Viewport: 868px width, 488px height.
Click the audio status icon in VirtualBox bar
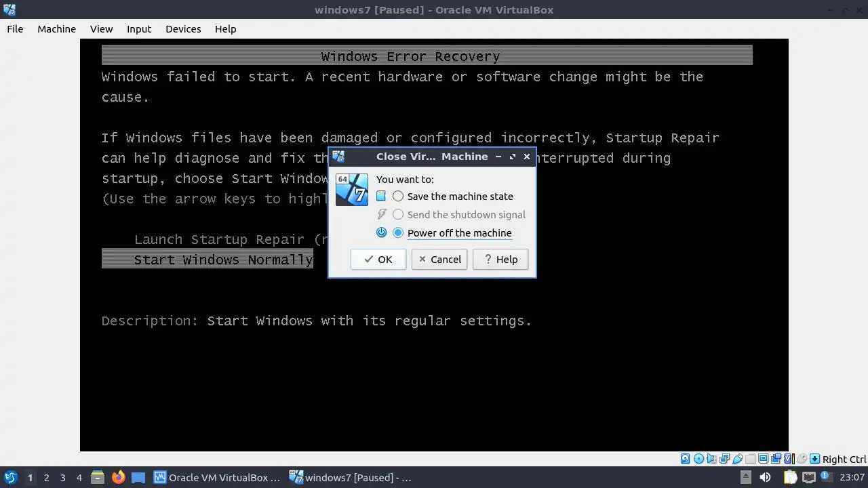tap(712, 459)
